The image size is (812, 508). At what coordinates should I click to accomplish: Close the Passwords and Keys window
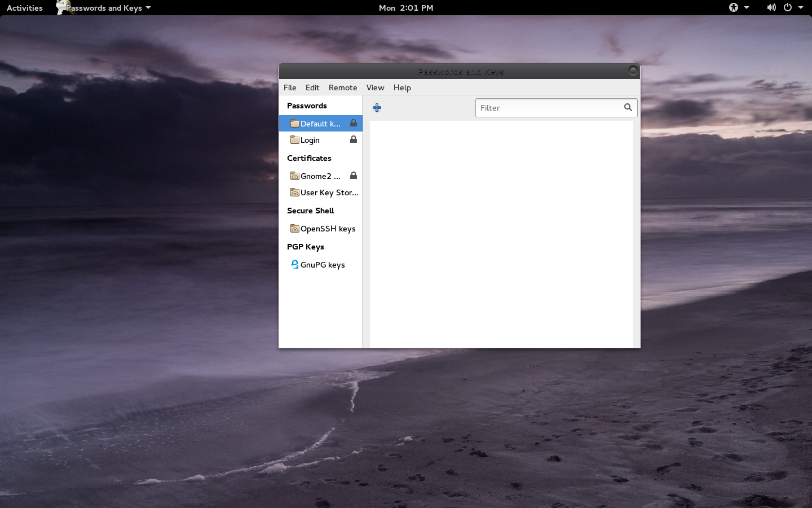[x=633, y=71]
